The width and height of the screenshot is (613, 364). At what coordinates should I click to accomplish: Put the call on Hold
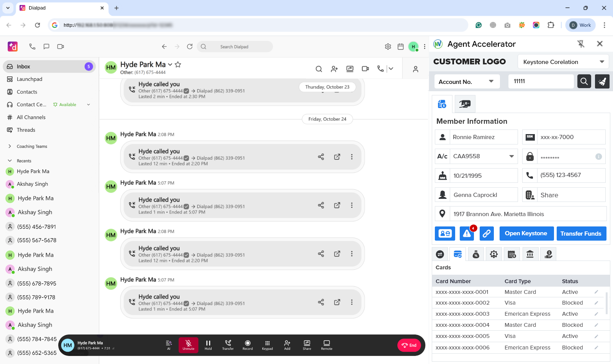tap(208, 345)
